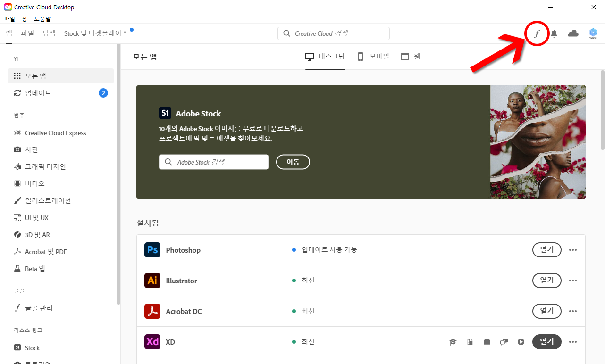The width and height of the screenshot is (605, 364).
Task: Click the Adobe Stock St logo
Action: pyautogui.click(x=165, y=113)
